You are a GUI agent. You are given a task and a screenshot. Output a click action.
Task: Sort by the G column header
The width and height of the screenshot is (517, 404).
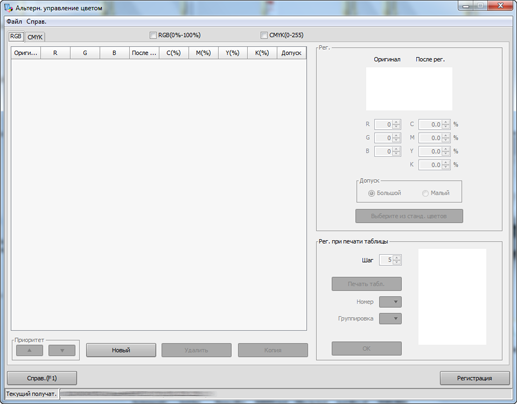pos(85,53)
